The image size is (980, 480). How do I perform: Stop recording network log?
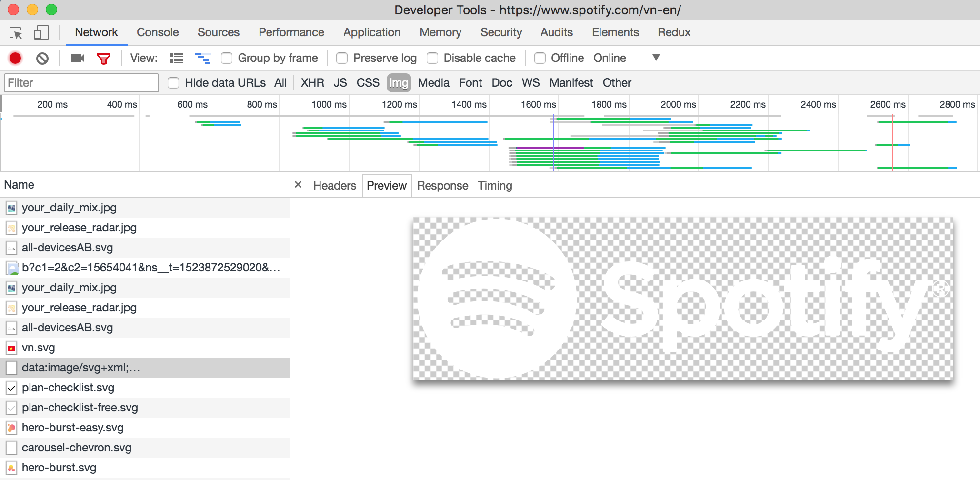pos(15,58)
